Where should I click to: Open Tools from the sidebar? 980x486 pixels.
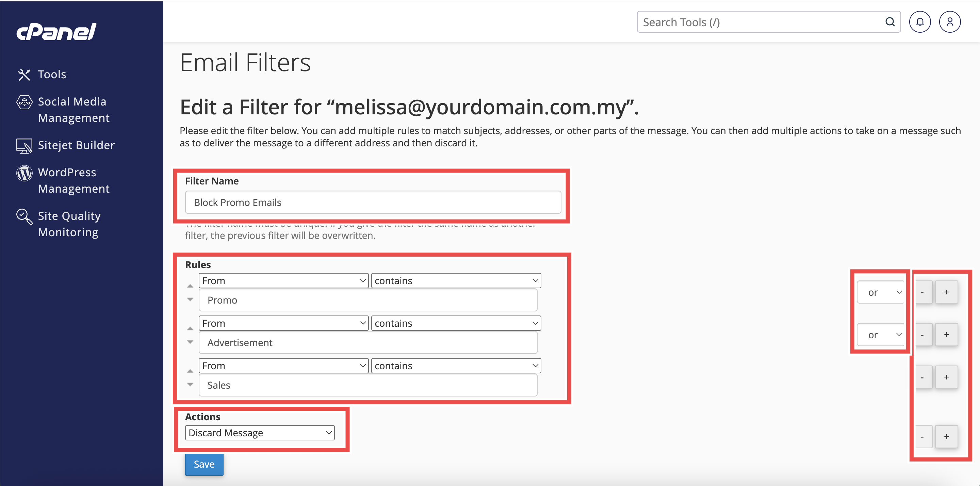pos(52,74)
